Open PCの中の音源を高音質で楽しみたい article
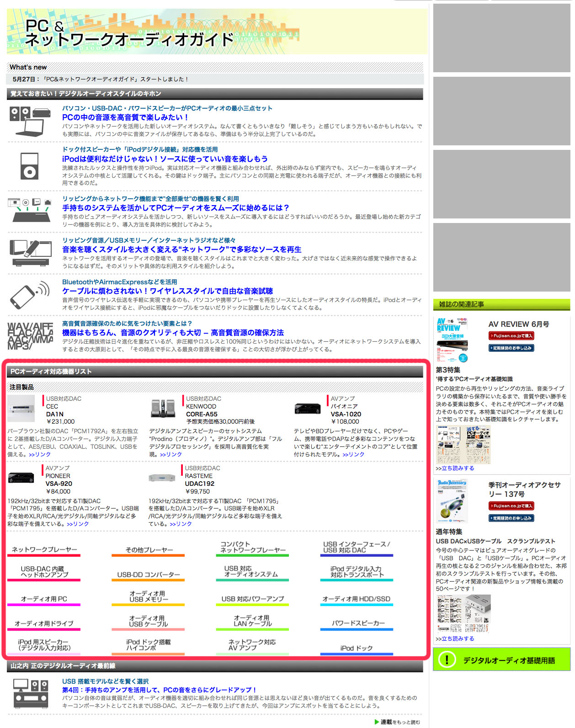575x728 pixels. (125, 117)
